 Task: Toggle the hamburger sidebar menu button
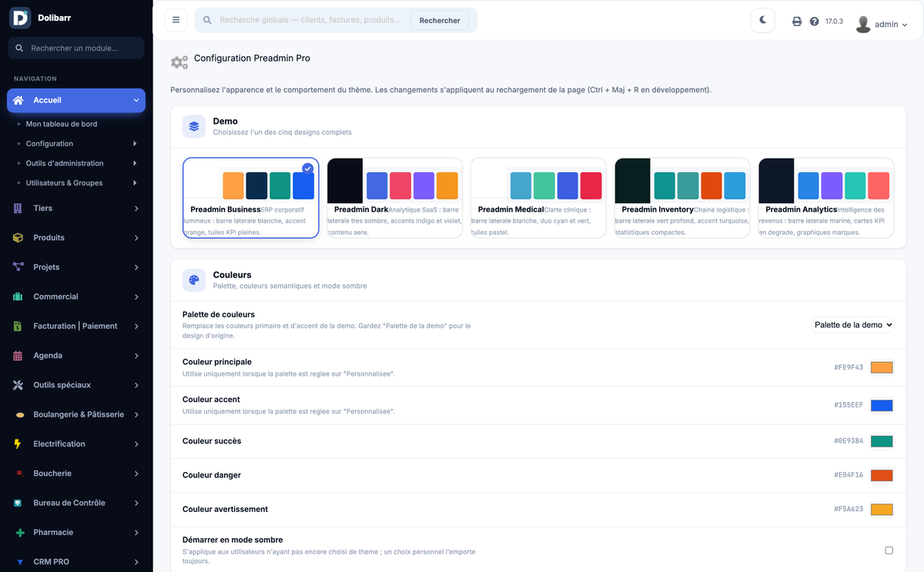coord(176,20)
